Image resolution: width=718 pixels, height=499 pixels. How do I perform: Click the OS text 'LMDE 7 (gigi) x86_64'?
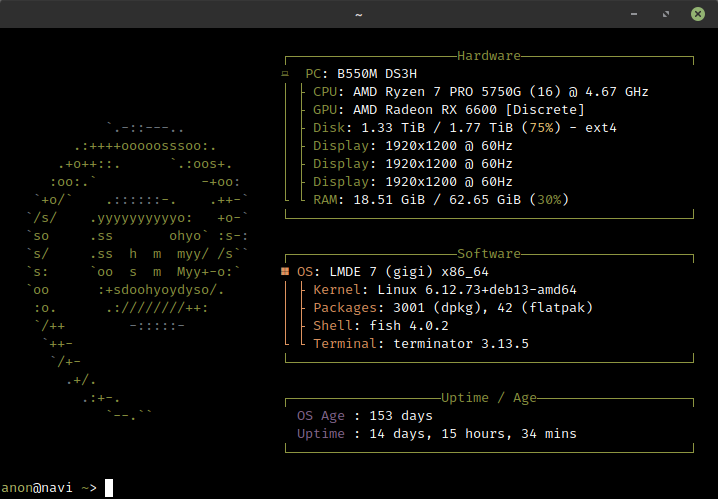409,272
